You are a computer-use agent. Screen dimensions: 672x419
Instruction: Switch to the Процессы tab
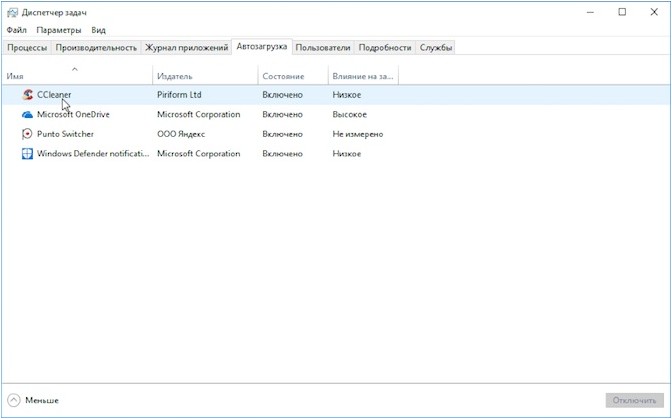[27, 48]
